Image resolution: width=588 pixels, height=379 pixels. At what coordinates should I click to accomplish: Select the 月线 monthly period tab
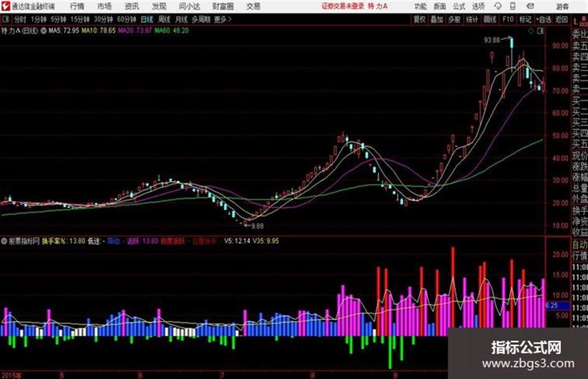(182, 19)
